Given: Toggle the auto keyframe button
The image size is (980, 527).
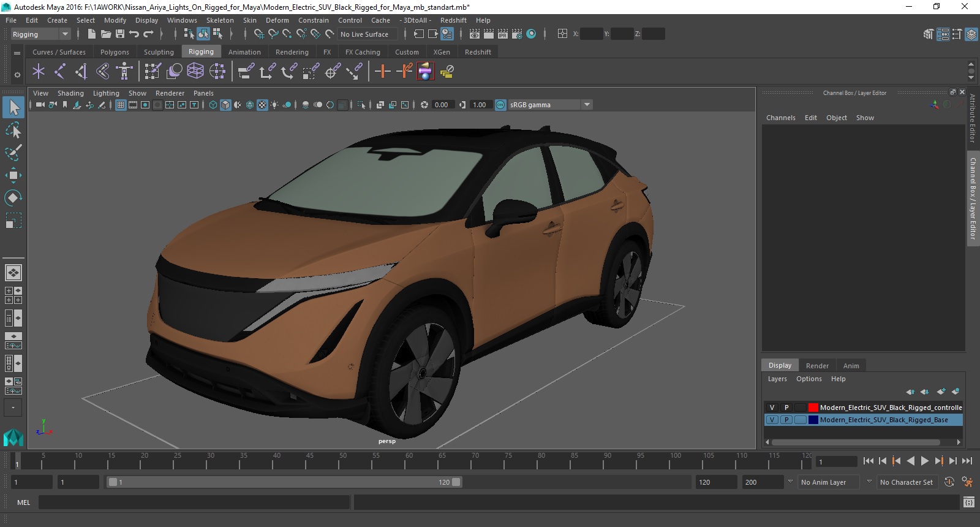Looking at the screenshot, I should tap(949, 482).
